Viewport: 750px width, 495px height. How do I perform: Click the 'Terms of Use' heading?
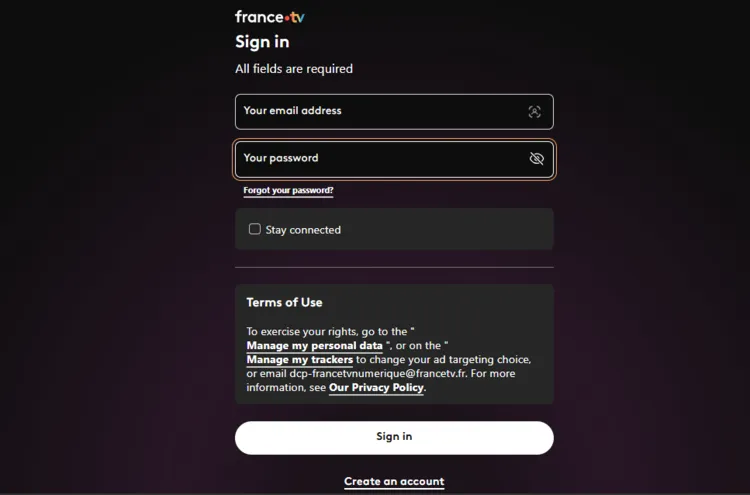(284, 302)
